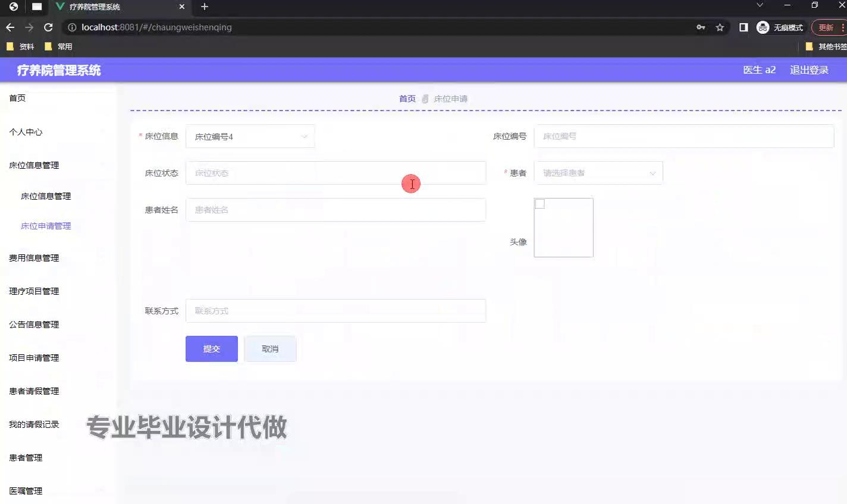
Task: Click 退出登录 to log out
Action: [x=809, y=70]
